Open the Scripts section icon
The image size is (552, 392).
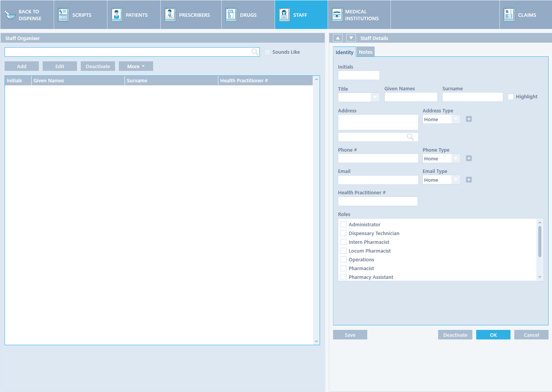[63, 15]
